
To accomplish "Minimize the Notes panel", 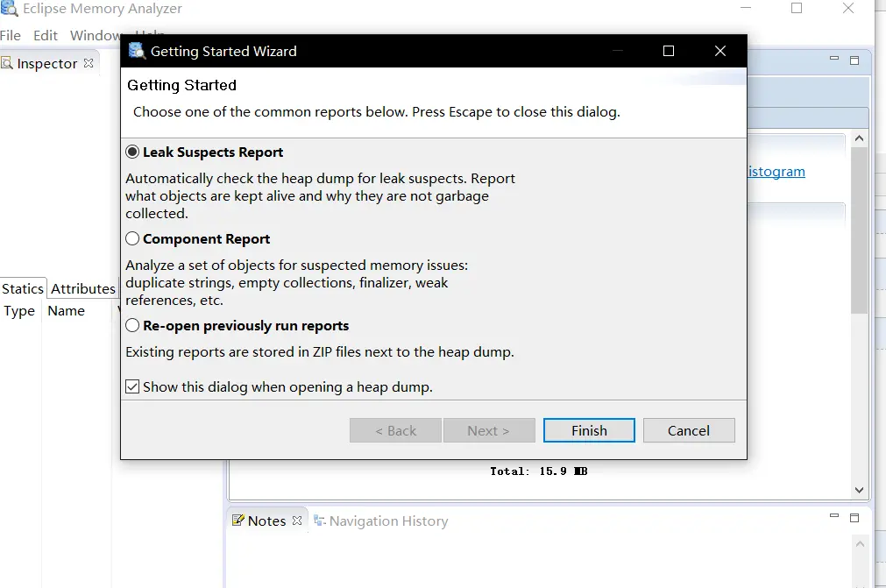I will tap(834, 515).
